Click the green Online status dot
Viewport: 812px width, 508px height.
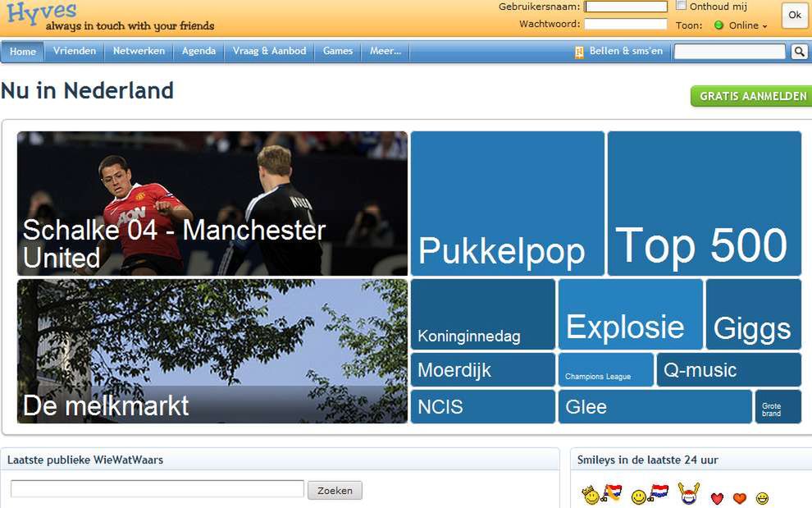718,25
